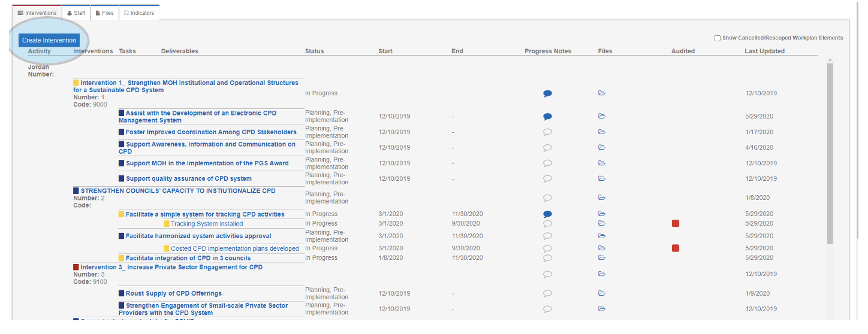Screen dimensions: 868x334
Task: Open files folder for quality assurance task
Action: tap(602, 178)
